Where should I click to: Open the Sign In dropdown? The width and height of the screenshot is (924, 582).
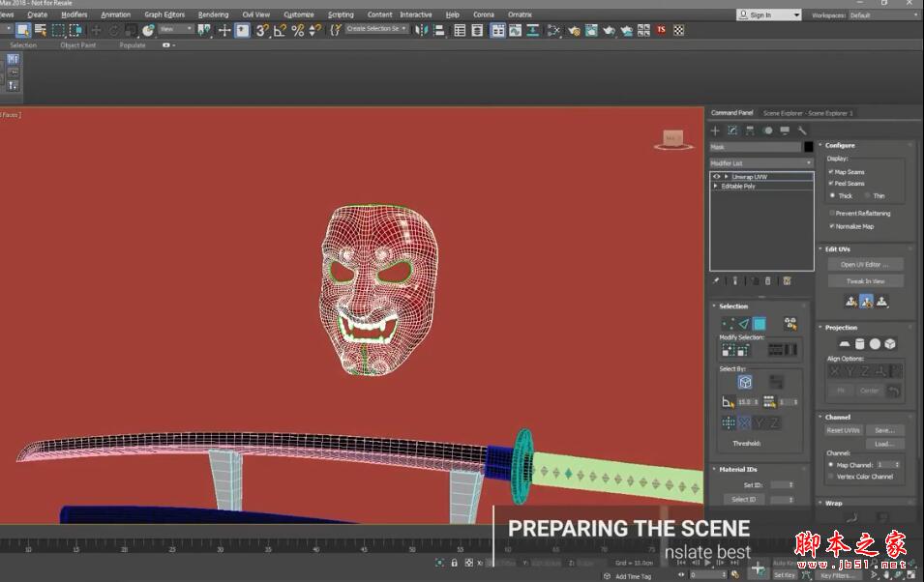[769, 15]
